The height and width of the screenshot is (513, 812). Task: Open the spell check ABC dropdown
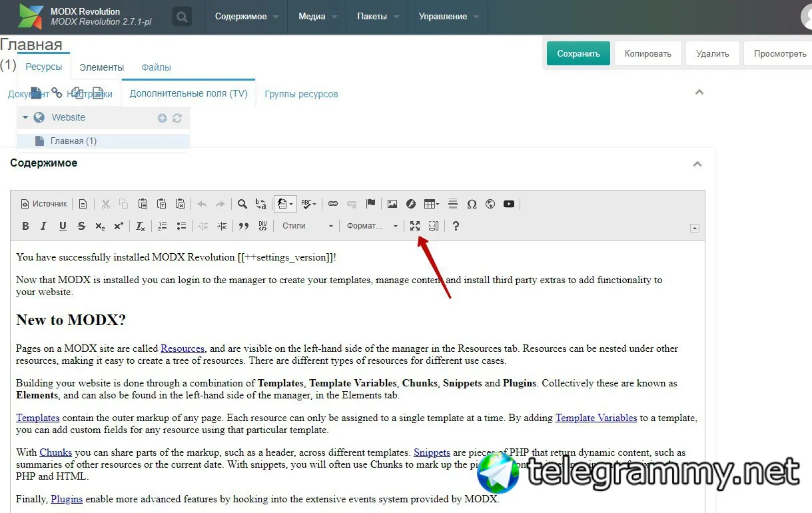tap(308, 204)
